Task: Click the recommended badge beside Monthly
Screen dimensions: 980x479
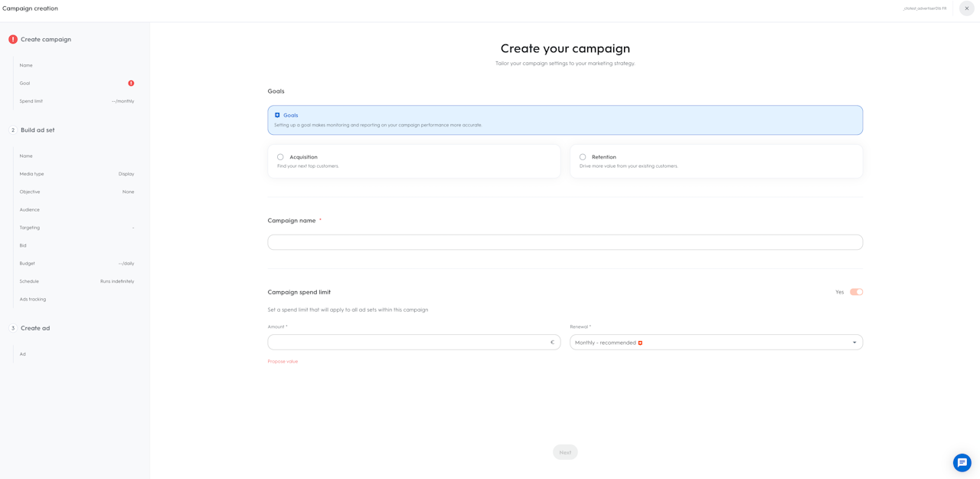Action: click(640, 343)
